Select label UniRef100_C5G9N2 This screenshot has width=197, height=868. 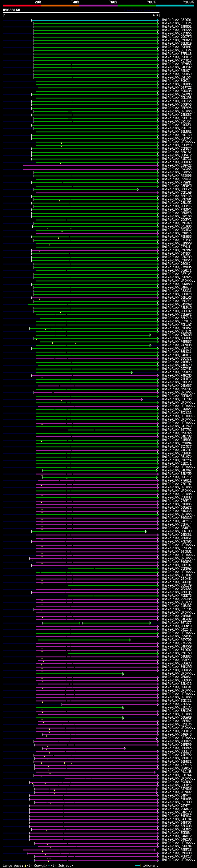point(176,250)
